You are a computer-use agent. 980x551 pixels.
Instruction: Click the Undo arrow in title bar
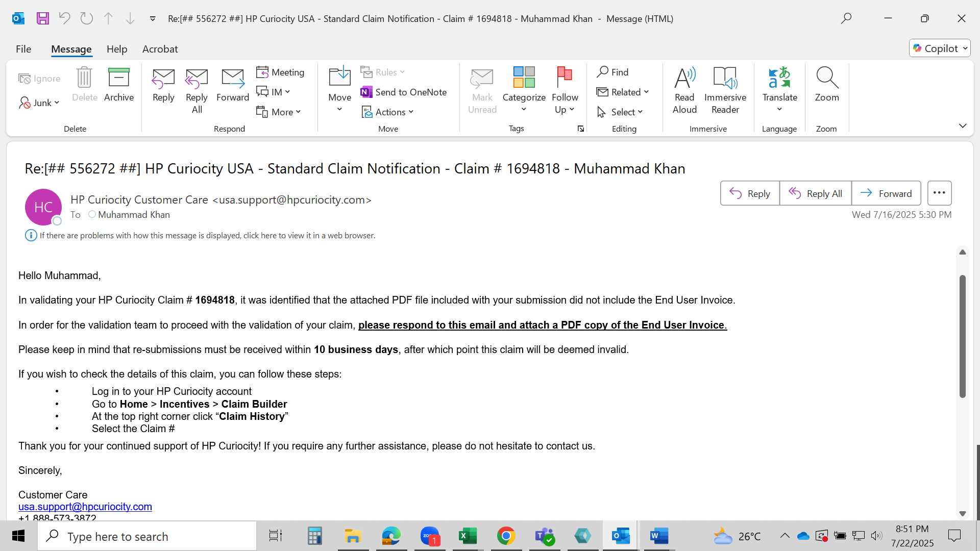tap(65, 18)
